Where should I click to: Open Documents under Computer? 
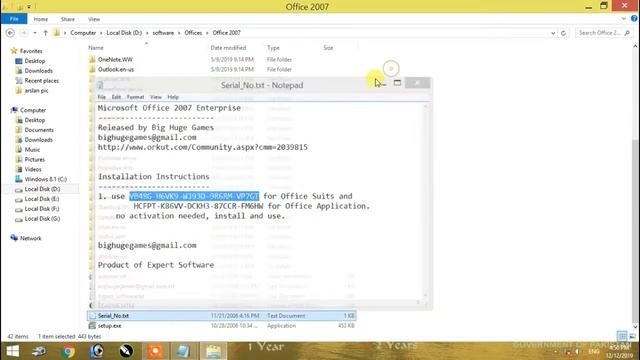39,130
